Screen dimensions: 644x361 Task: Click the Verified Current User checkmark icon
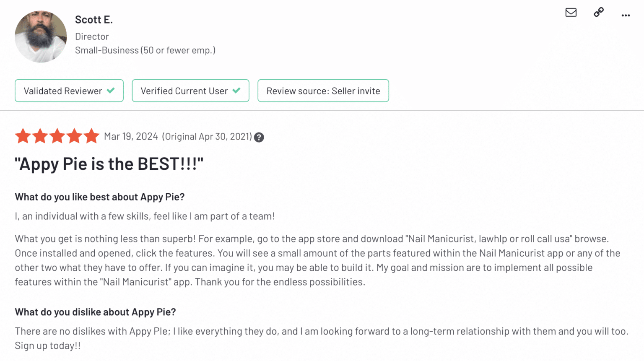236,91
